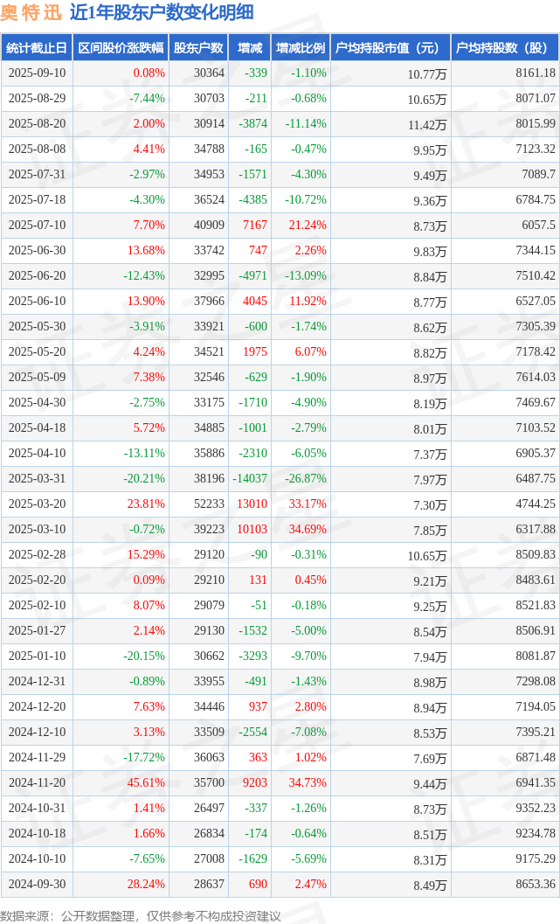Select the 2025-09-10 date cell
This screenshot has height=924, width=560.
coord(36,73)
